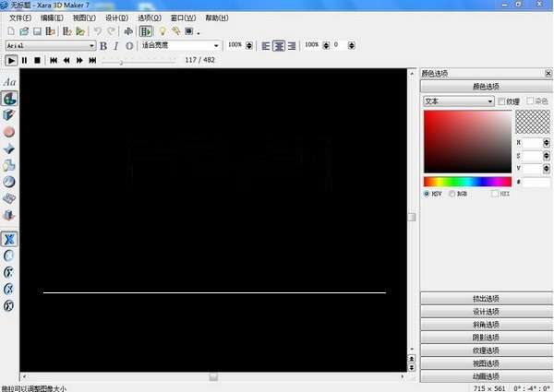The width and height of the screenshot is (554, 392).
Task: Expand the 纹理选项 panel
Action: (487, 350)
